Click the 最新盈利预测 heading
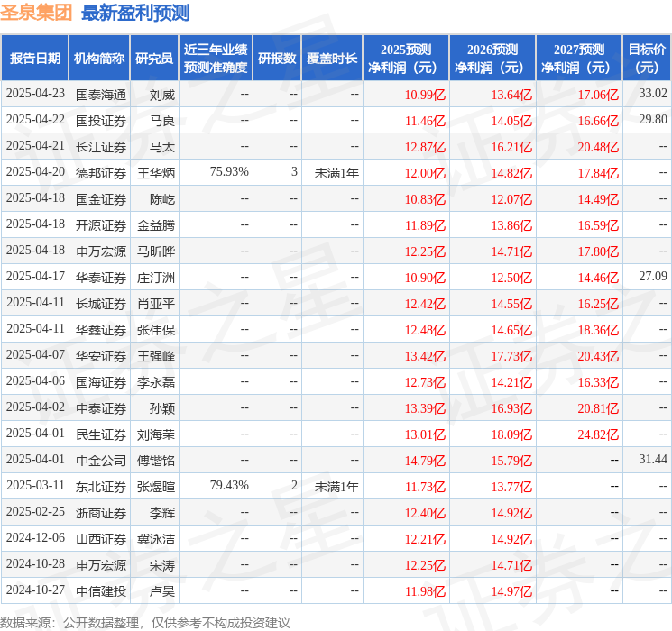The width and height of the screenshot is (672, 631). tap(135, 13)
